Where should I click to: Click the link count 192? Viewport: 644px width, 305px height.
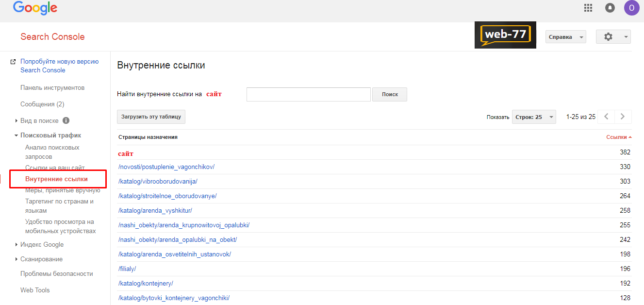625,283
